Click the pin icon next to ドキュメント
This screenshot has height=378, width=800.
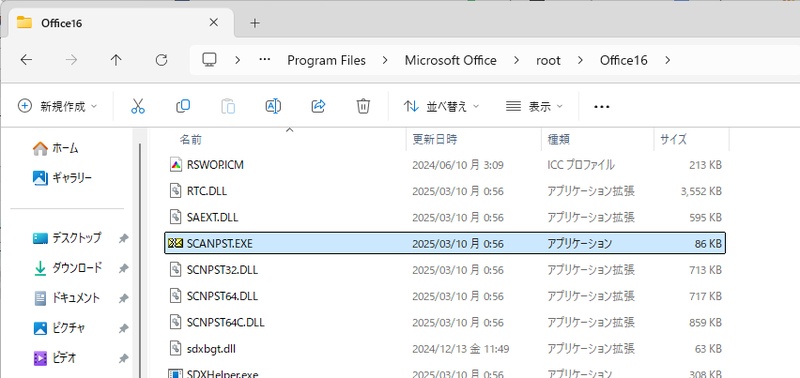pyautogui.click(x=123, y=298)
